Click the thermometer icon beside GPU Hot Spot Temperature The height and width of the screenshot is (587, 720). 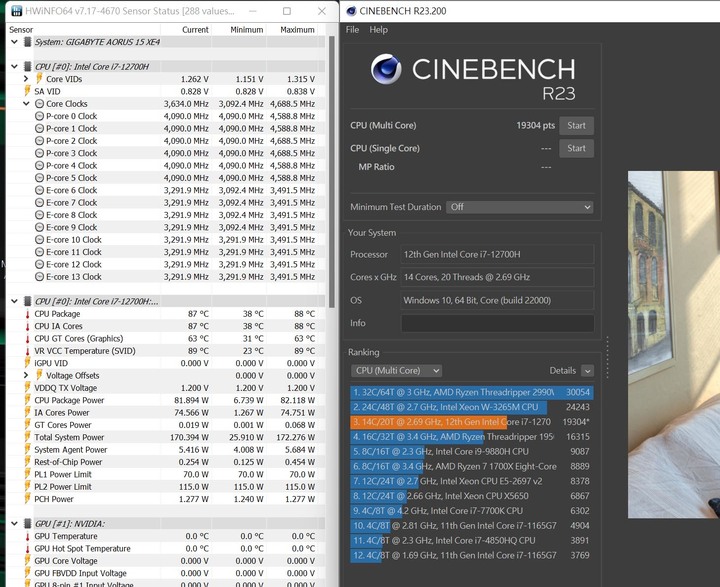tap(27, 548)
